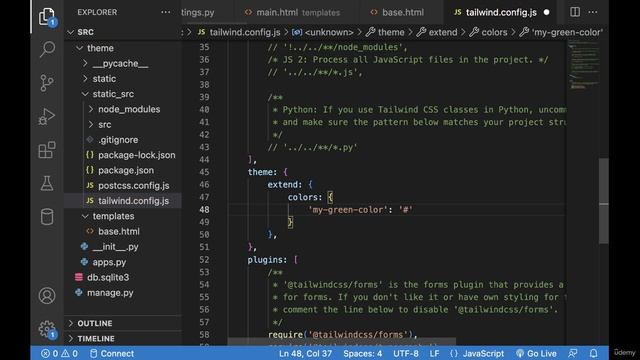640x360 pixels.
Task: Select tailwind.config.js in explorer
Action: click(x=122, y=201)
